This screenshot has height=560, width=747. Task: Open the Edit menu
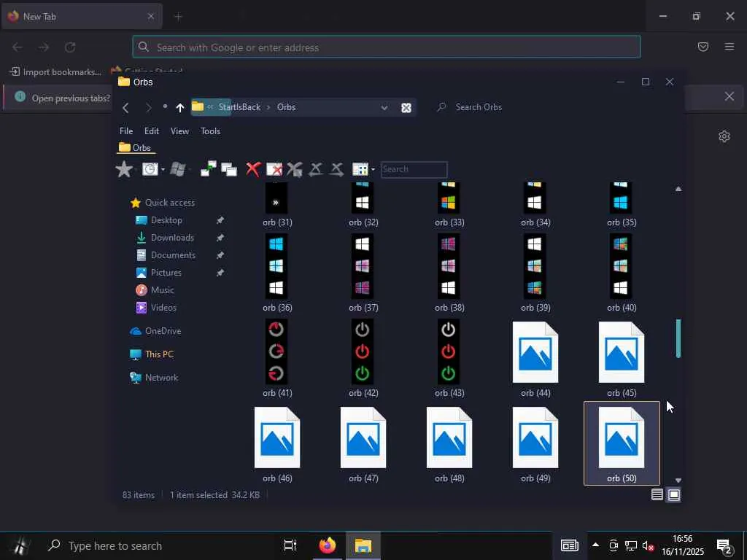coord(152,131)
